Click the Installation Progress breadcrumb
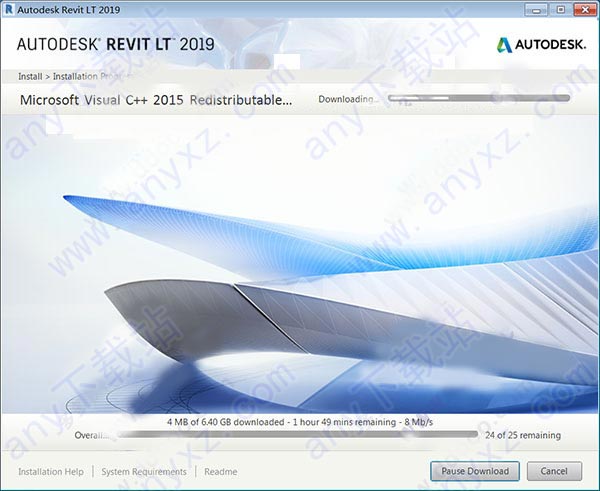The image size is (600, 491). (93, 77)
